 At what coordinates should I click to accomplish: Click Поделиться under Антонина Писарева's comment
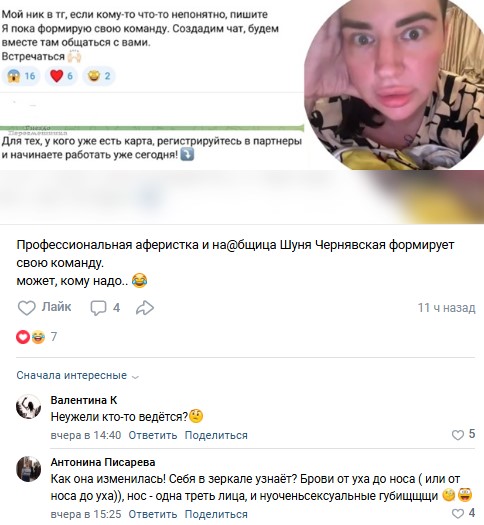click(216, 514)
